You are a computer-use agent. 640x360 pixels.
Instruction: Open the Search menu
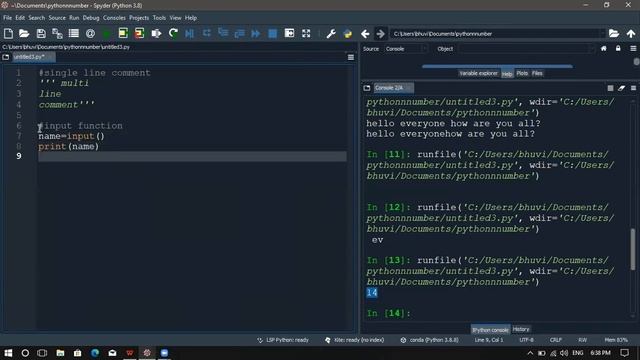pos(36,18)
